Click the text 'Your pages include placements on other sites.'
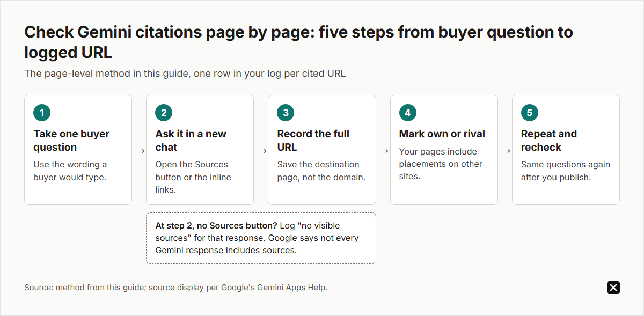This screenshot has width=644, height=316. (x=441, y=164)
